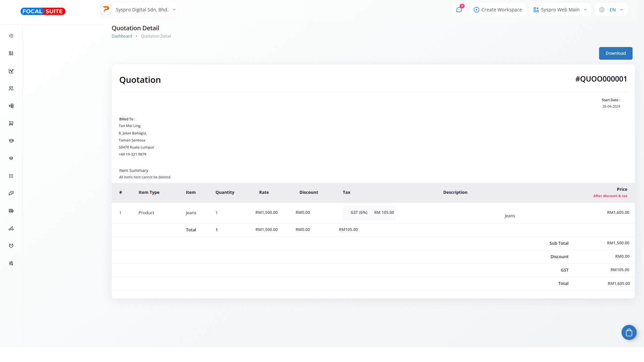644x362 pixels.
Task: Open the settings sliders sidebar icon
Action: 11,263
